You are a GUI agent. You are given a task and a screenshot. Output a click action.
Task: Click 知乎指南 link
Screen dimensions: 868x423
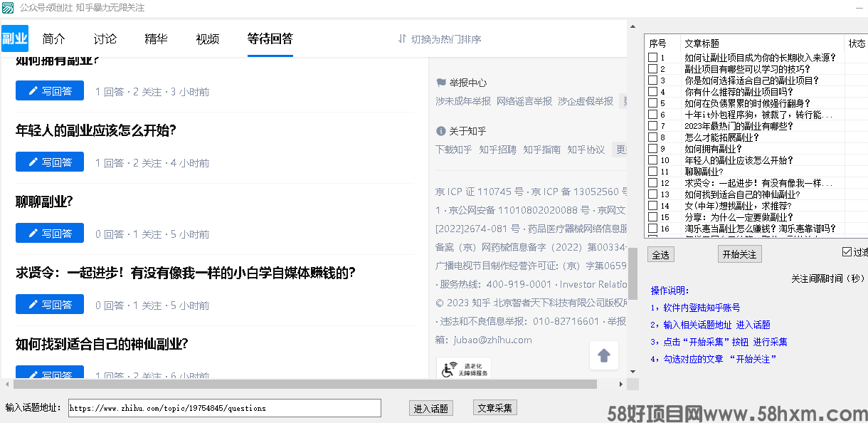(x=542, y=150)
